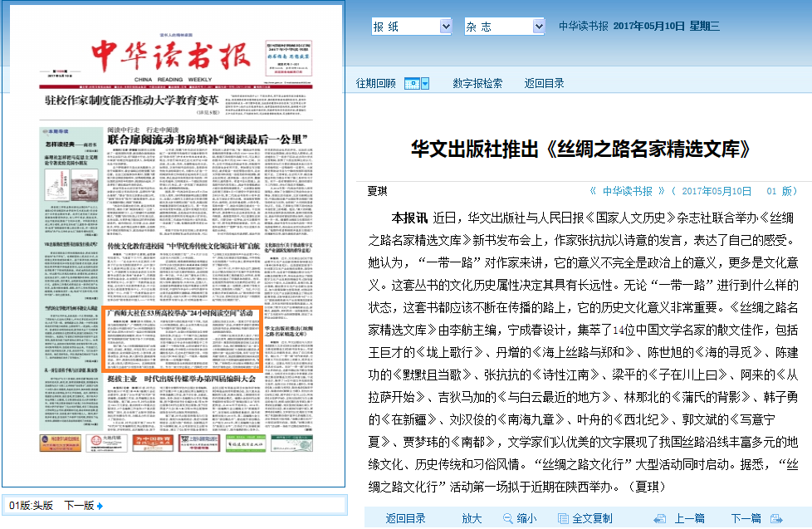Click 放大 to enlarge article text
812x529 pixels.
click(x=472, y=518)
